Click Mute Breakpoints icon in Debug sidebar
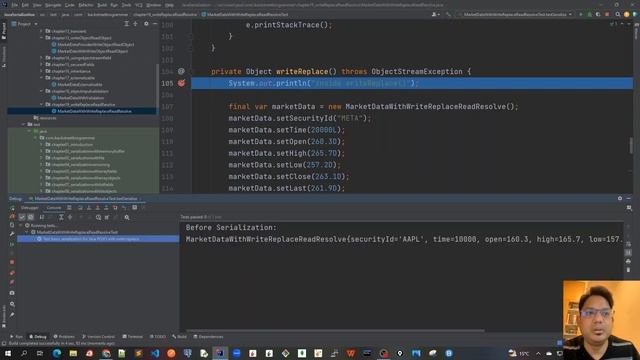This screenshot has width=640, height=360. (x=12, y=282)
